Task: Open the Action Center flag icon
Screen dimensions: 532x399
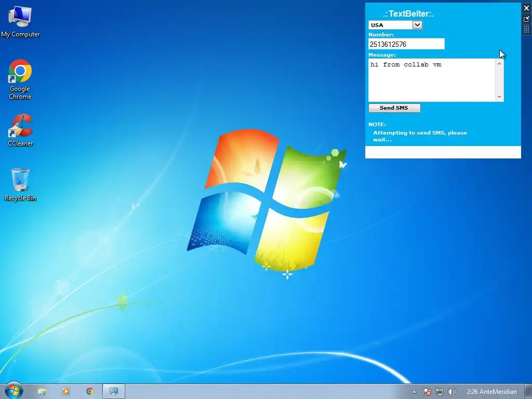Action: [x=427, y=392]
